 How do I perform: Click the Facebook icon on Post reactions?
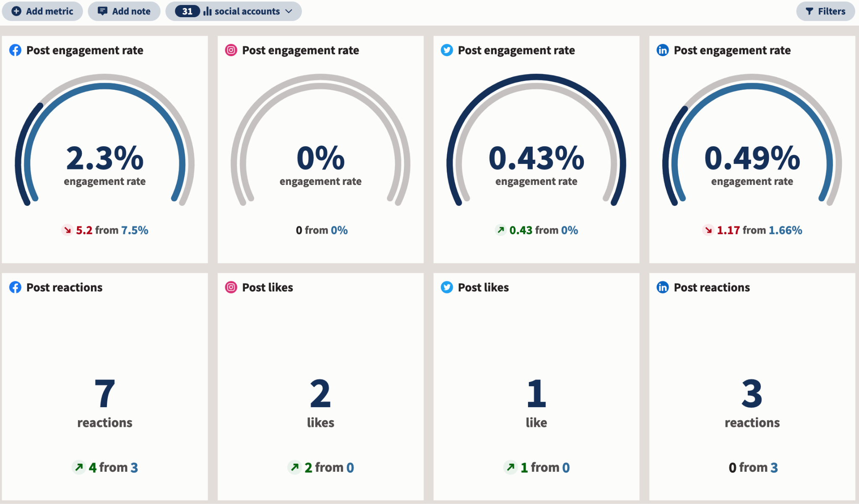pos(15,287)
